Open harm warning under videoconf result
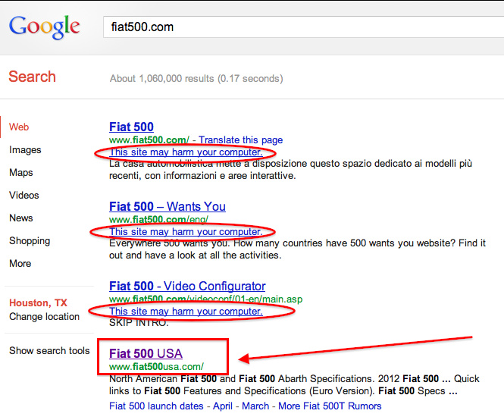This screenshot has width=504, height=420. pos(186,312)
